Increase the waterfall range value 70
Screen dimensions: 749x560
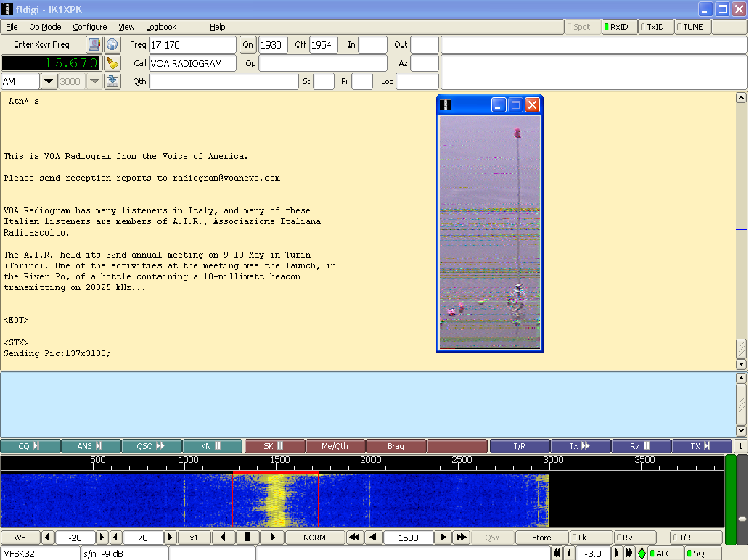pos(170,538)
